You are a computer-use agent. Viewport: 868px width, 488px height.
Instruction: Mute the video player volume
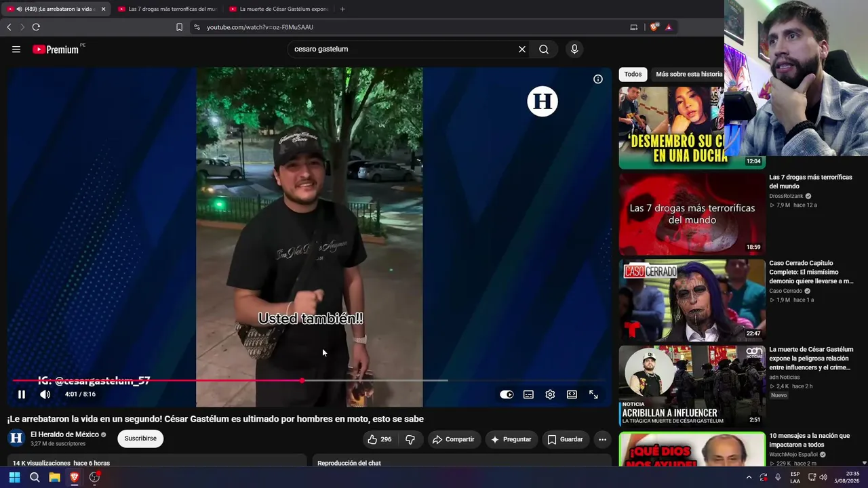[x=45, y=394]
